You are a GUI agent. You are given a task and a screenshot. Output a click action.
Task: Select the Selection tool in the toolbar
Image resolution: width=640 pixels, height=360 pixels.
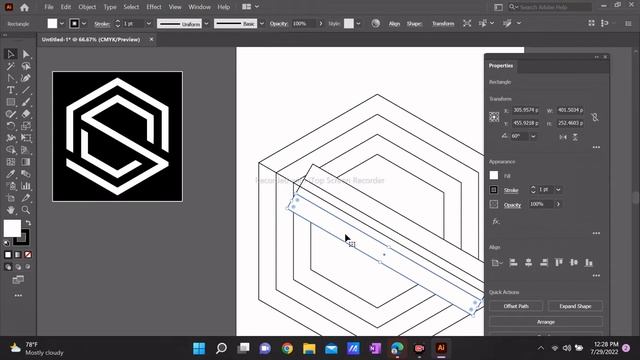click(11, 54)
